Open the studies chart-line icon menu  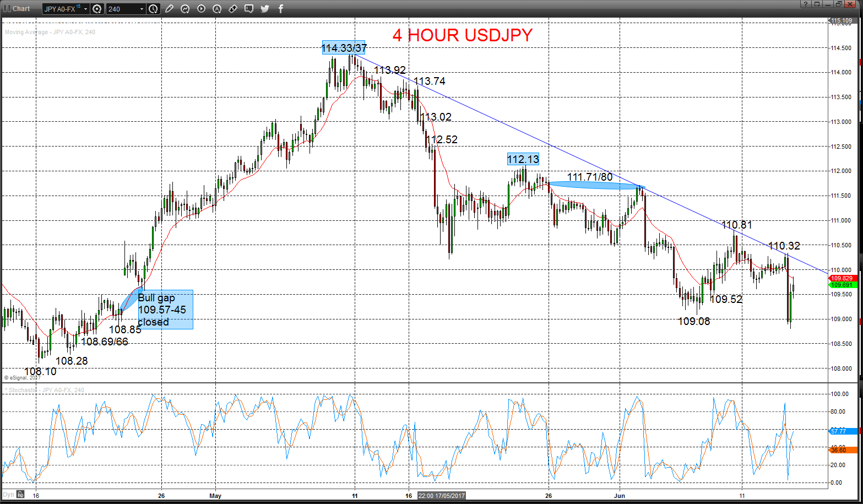pos(185,9)
